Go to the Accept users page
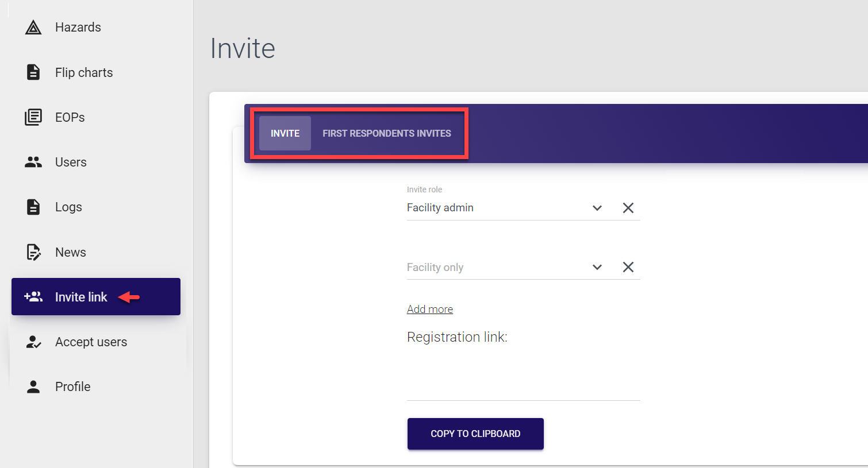868x468 pixels. point(91,342)
